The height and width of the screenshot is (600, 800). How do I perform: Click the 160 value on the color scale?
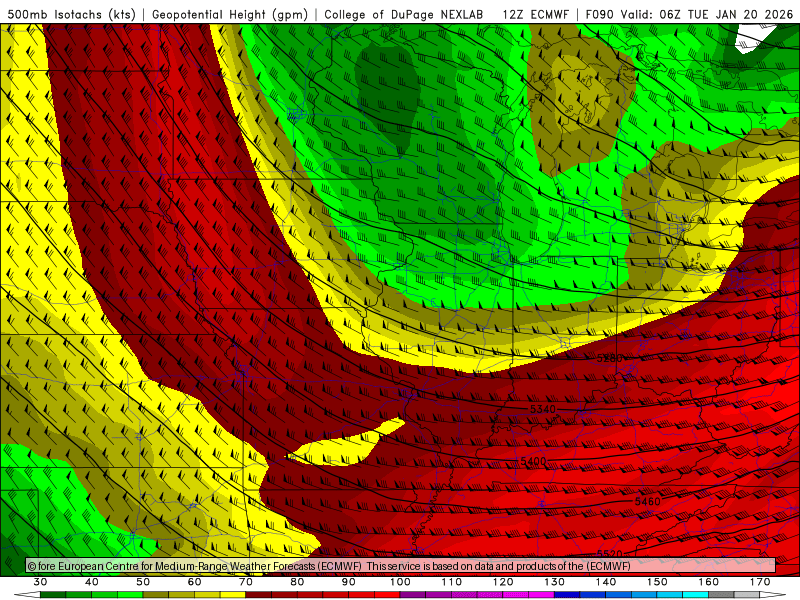click(x=709, y=582)
